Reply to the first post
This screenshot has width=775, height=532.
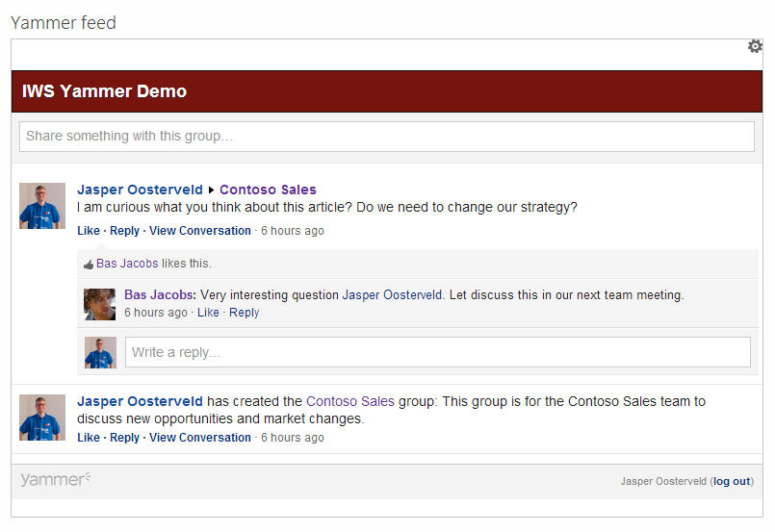124,231
